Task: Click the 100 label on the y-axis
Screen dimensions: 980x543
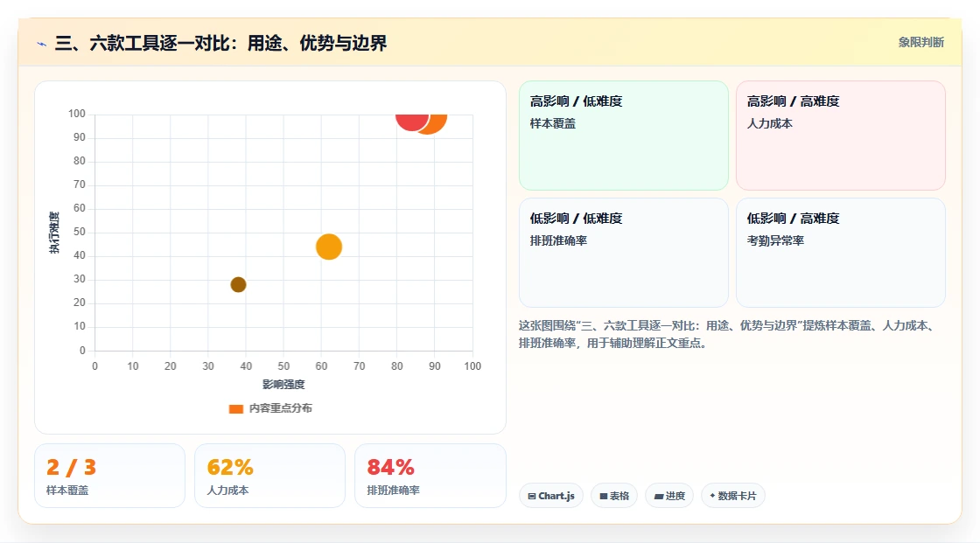Action: (x=77, y=114)
